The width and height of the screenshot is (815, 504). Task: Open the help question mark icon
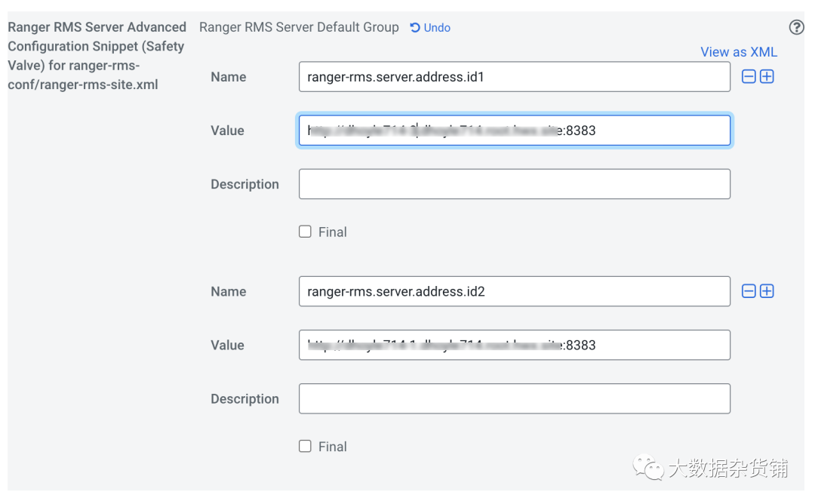[796, 28]
